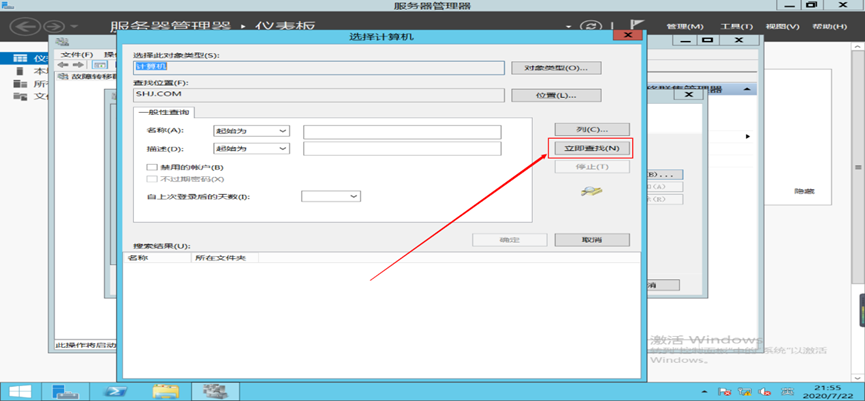Click forward arrow in cluster manager toolbar
Screen dimensions: 865x401
point(77,65)
